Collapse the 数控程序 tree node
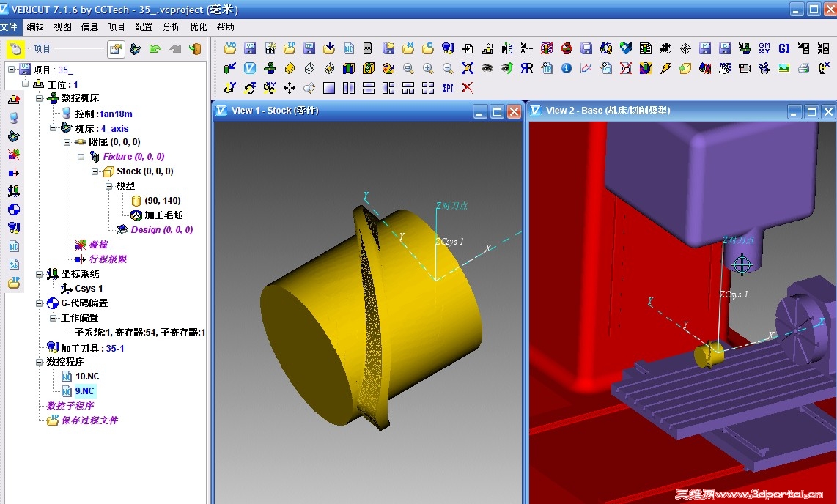Image resolution: width=837 pixels, height=504 pixels. 39,362
